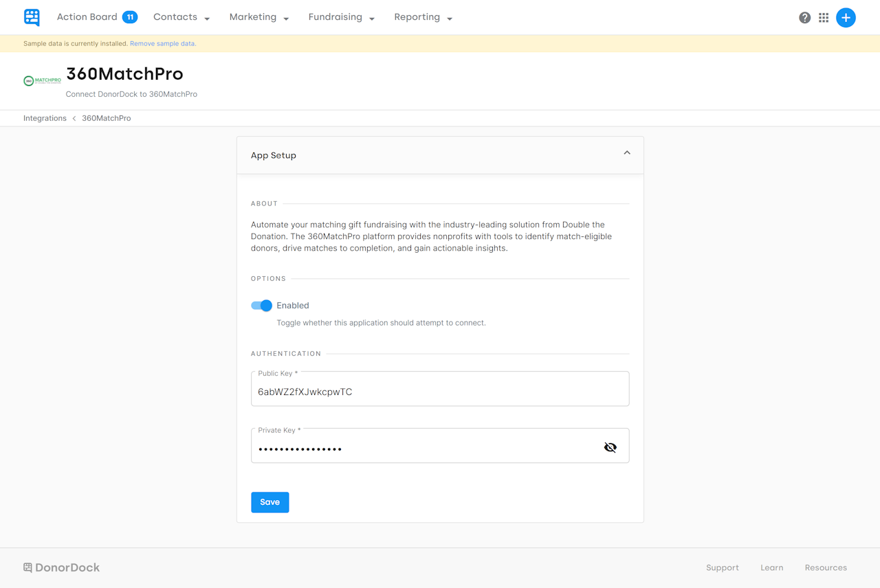The image size is (880, 588).
Task: Open the help question mark icon
Action: coord(804,17)
